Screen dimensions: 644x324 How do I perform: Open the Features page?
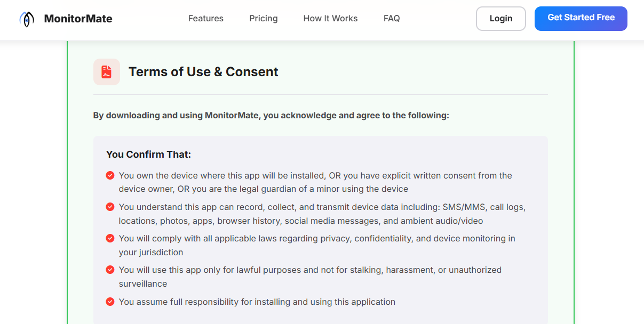(205, 18)
